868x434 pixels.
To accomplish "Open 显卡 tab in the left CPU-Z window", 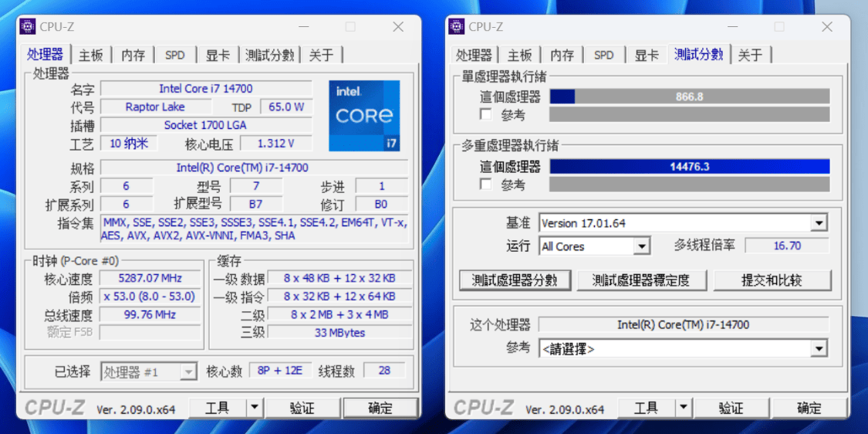I will pyautogui.click(x=218, y=55).
